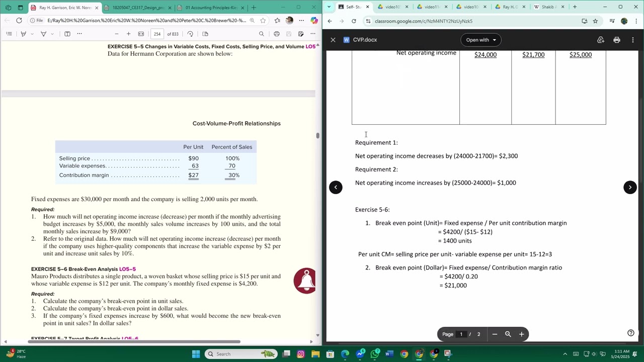
Task: Open Chrome profile avatar
Action: click(624, 21)
